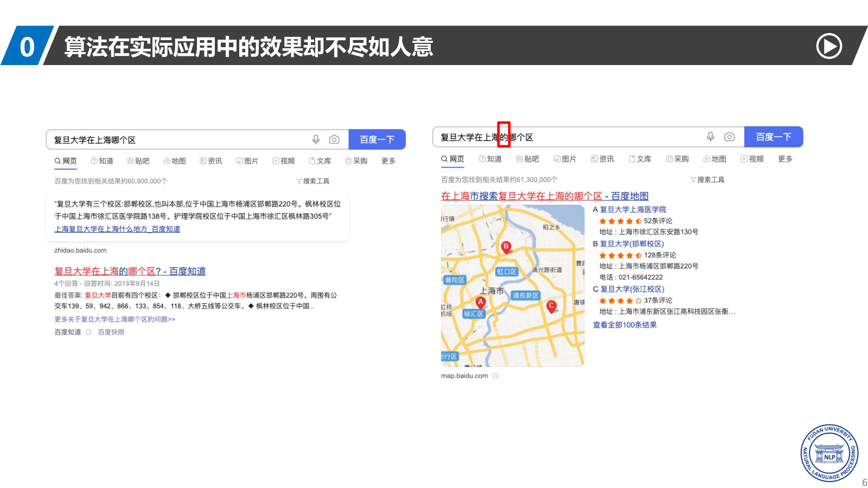Open 更多关于复旦大学在上海哪个区的问题 link
Image resolution: width=868 pixels, height=488 pixels.
tap(115, 319)
